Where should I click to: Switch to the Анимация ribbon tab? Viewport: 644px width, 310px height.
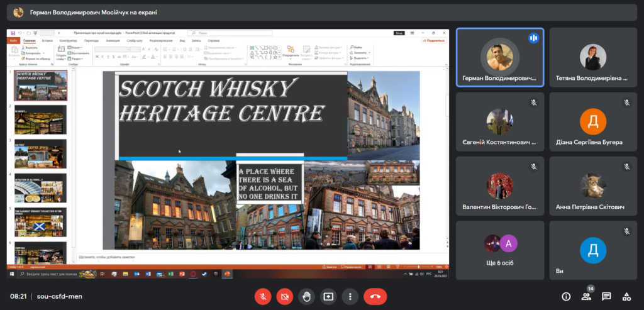coord(113,40)
